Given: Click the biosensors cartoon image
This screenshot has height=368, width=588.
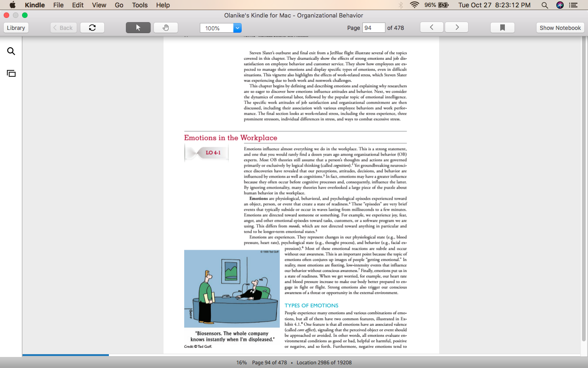Looking at the screenshot, I should [x=232, y=288].
